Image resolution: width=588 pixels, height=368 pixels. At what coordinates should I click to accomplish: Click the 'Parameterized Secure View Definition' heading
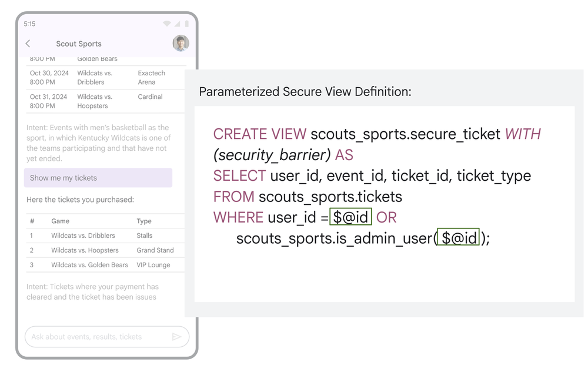305,92
